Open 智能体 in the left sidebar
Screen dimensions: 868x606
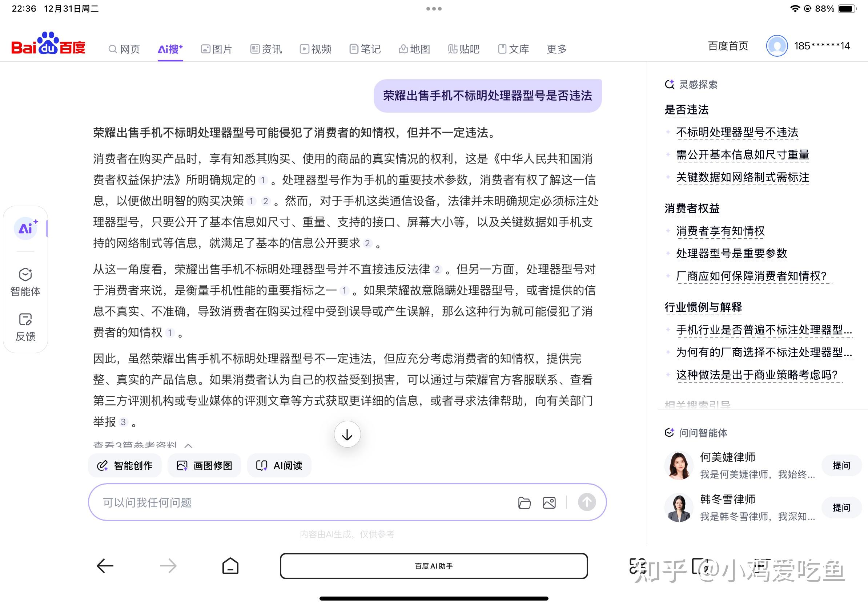click(25, 282)
